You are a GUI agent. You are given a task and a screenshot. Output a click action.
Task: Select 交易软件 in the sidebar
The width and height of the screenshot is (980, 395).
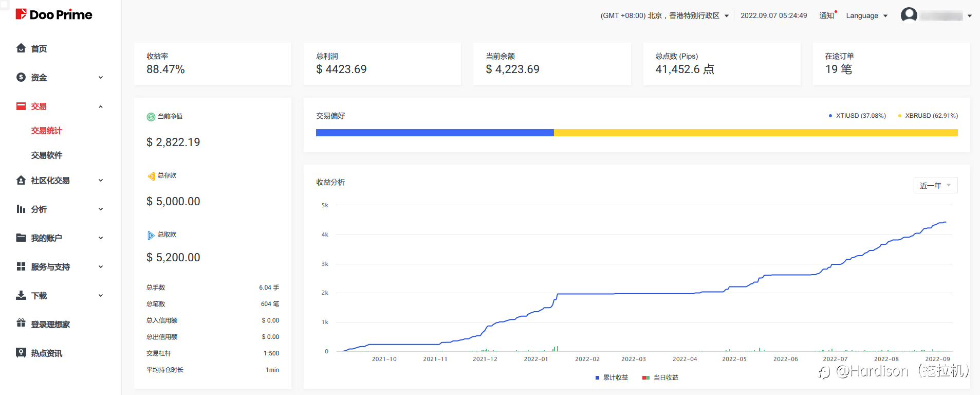pos(46,155)
